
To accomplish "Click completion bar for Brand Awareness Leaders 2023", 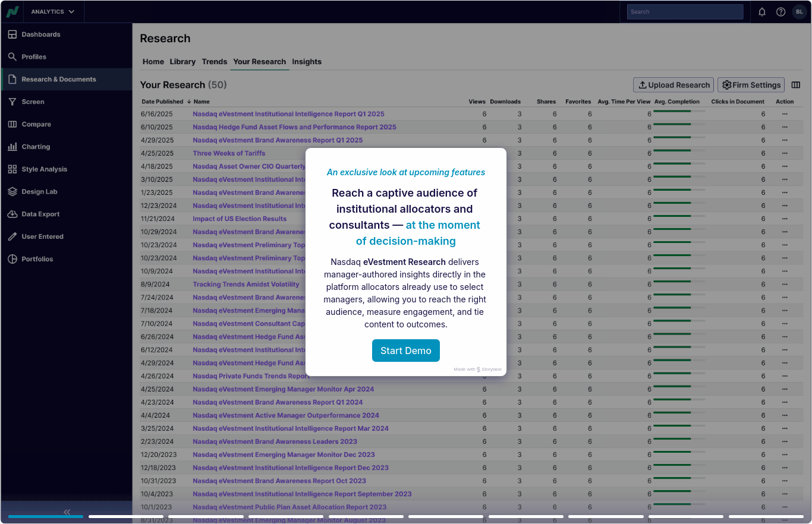I will [x=679, y=438].
